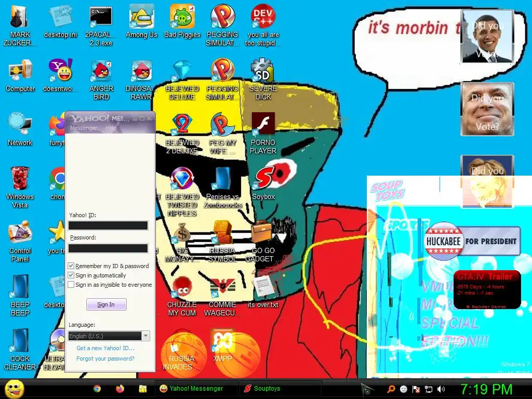Image resolution: width=532 pixels, height=399 pixels.
Task: Click the GTA:IV Trailer countdown widget
Action: point(487,290)
